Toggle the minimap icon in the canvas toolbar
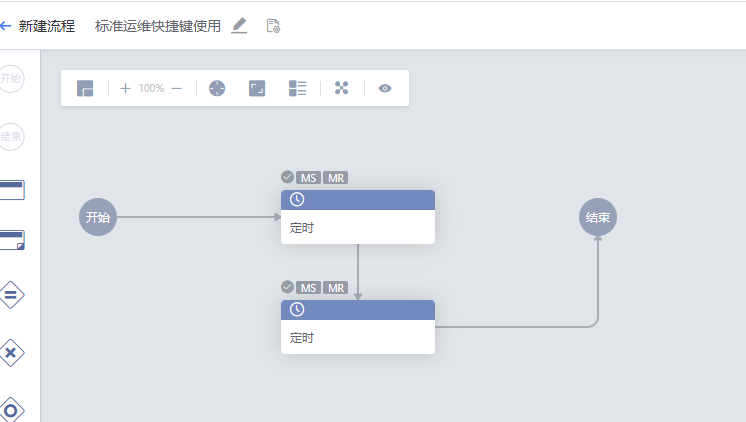The width and height of the screenshot is (746, 422). click(x=85, y=88)
